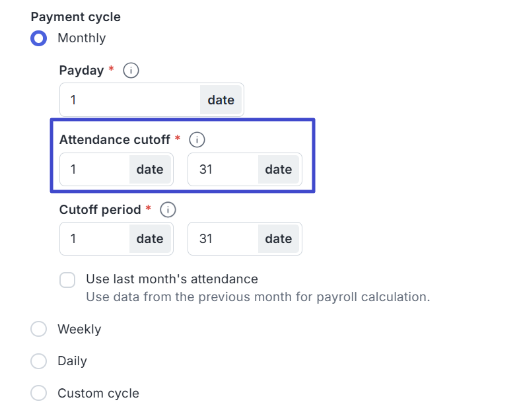Screen dimensions: 517x420
Task: Click the Daily label text
Action: coord(72,361)
